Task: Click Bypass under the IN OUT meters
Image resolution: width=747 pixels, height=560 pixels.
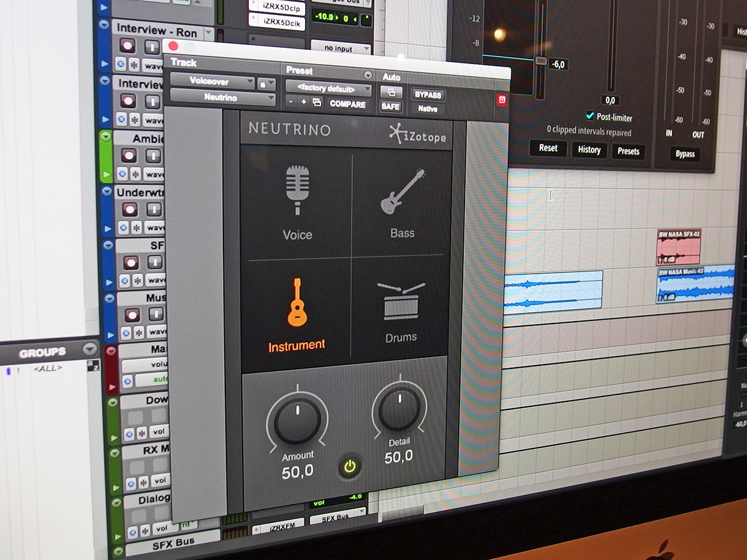Action: [x=685, y=154]
